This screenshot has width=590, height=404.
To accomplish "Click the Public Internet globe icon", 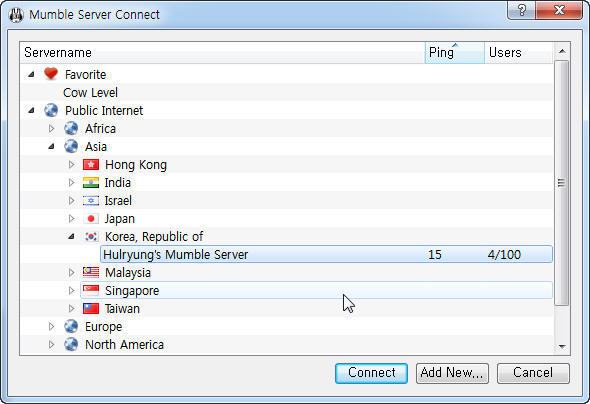I will (x=51, y=110).
